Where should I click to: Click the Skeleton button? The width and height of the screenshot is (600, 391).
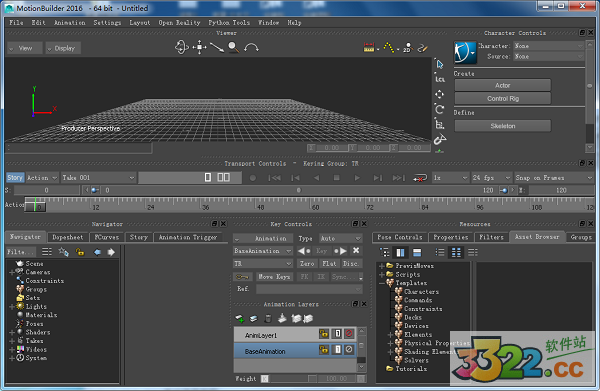click(x=502, y=126)
